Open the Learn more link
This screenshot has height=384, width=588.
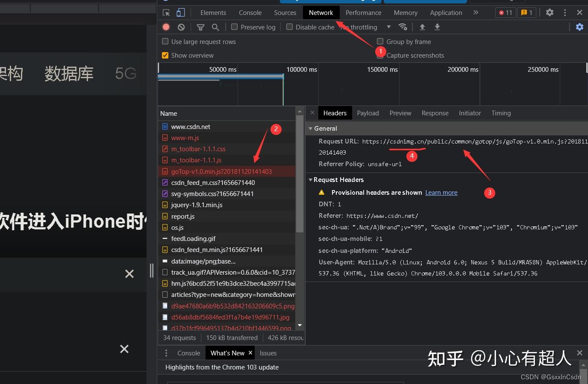[x=441, y=192]
